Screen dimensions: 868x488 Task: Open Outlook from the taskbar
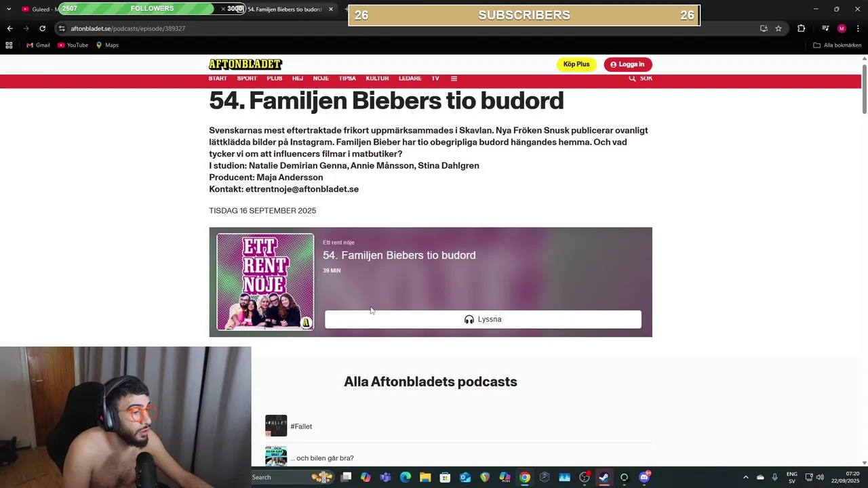coord(465,477)
